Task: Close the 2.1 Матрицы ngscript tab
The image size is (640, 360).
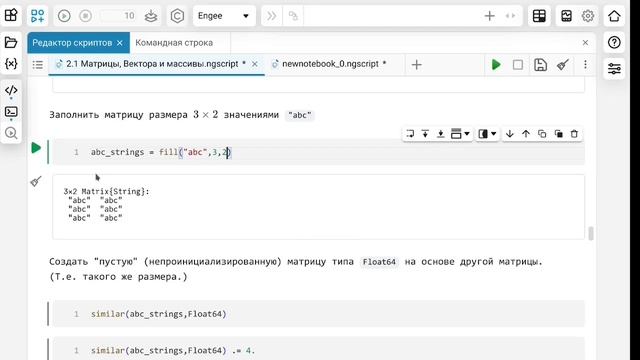Action: [254, 64]
